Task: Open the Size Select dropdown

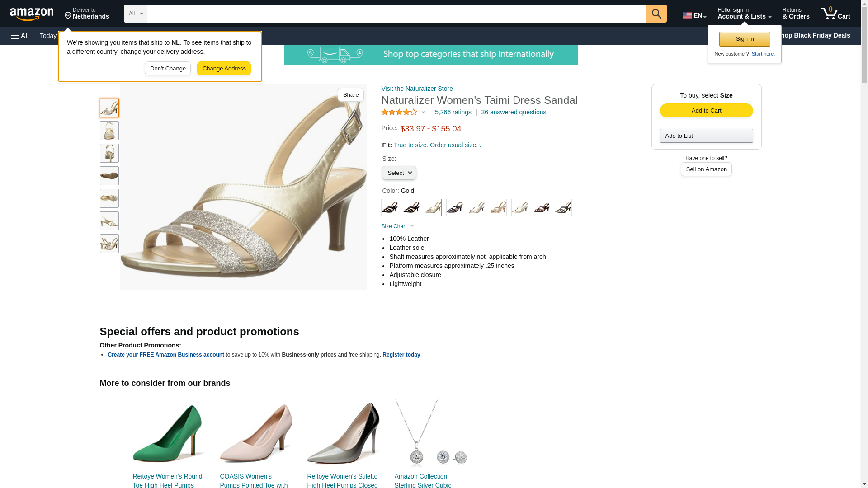Action: (399, 173)
